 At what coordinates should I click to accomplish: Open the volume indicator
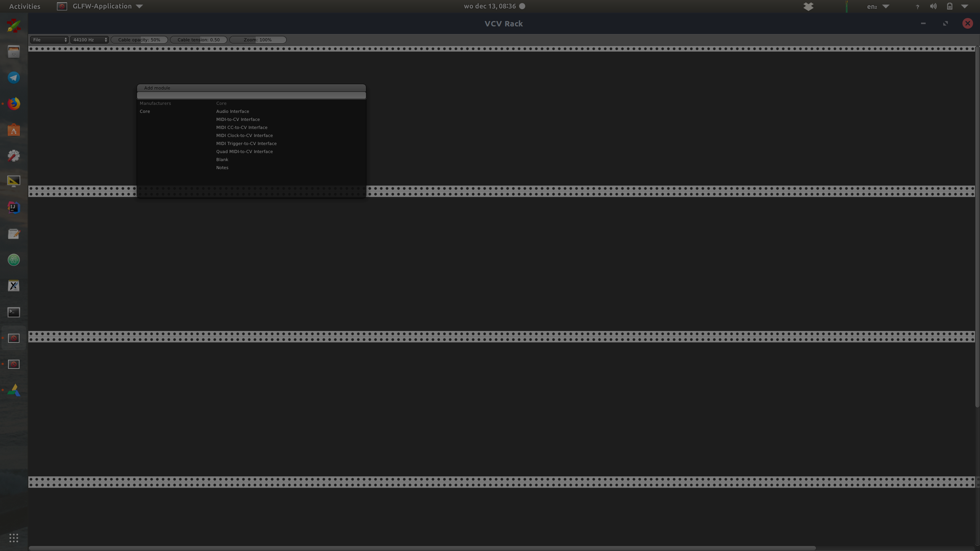point(933,6)
